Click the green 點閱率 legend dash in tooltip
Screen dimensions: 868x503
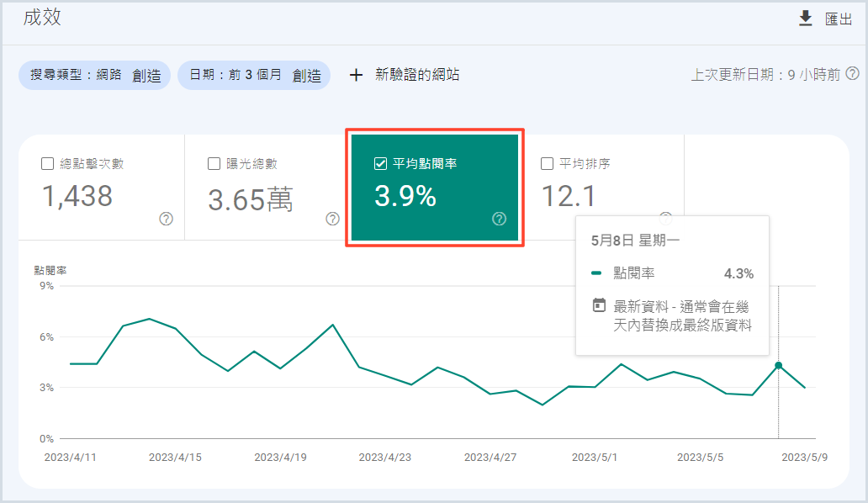tap(596, 273)
